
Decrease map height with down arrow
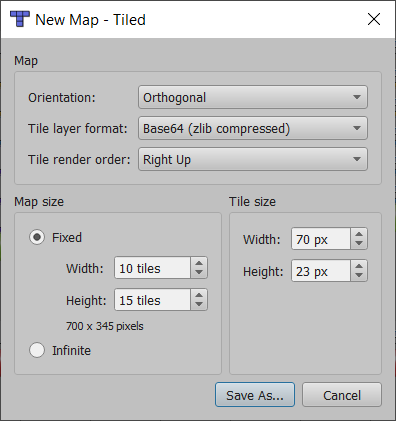(199, 305)
